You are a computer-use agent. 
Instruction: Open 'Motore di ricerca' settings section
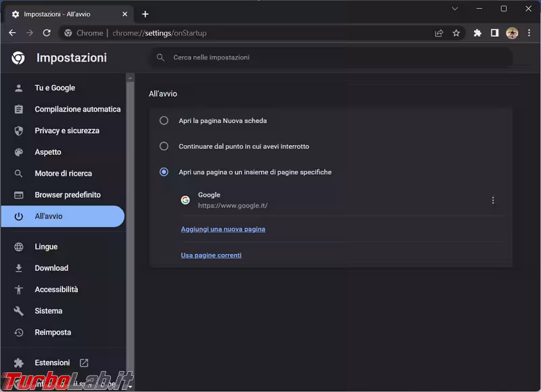tap(63, 174)
